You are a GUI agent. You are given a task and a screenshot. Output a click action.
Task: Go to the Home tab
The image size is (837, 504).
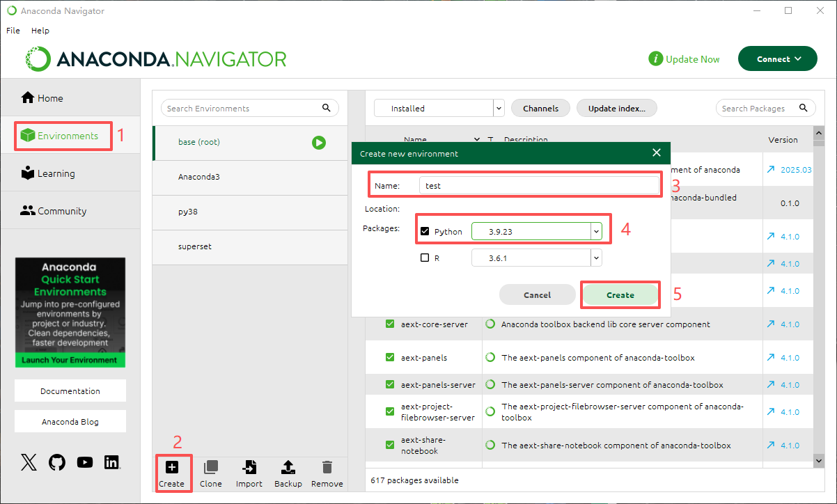pyautogui.click(x=70, y=98)
